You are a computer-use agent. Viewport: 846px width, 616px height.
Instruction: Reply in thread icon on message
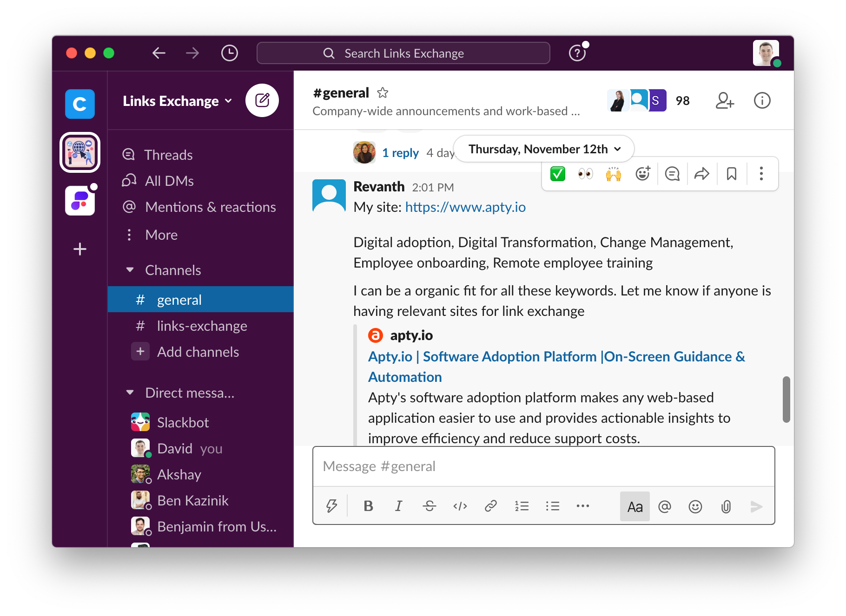click(672, 174)
